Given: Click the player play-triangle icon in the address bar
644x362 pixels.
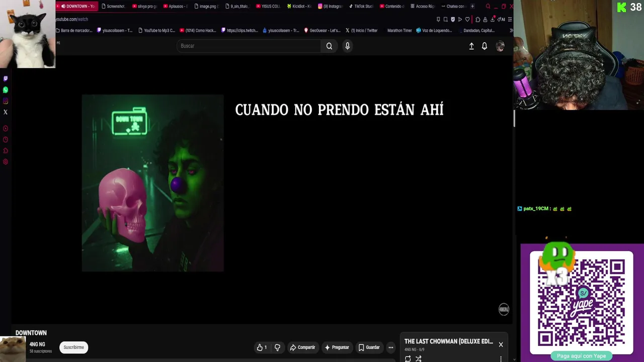Looking at the screenshot, I should coord(460,19).
